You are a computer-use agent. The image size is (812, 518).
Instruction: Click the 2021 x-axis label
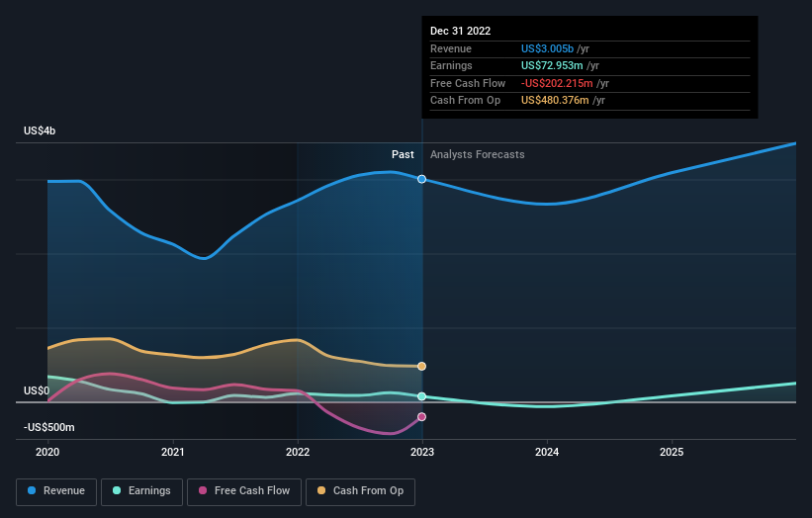pos(172,453)
